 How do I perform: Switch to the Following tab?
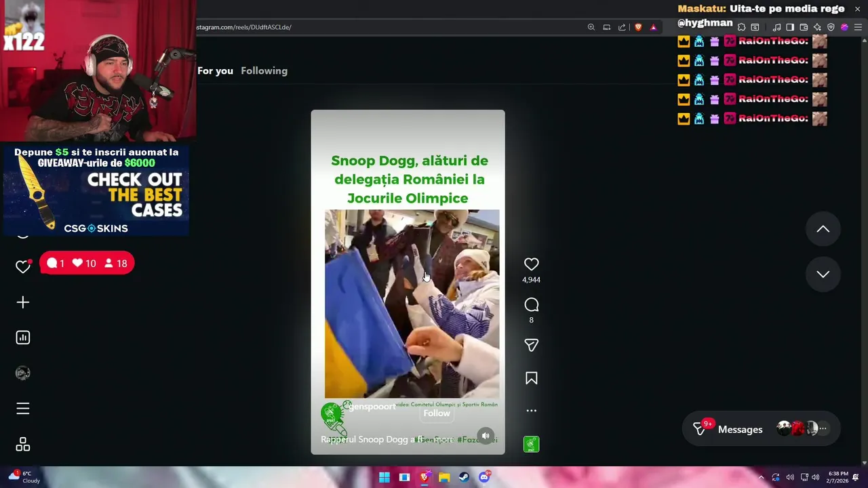click(x=264, y=70)
